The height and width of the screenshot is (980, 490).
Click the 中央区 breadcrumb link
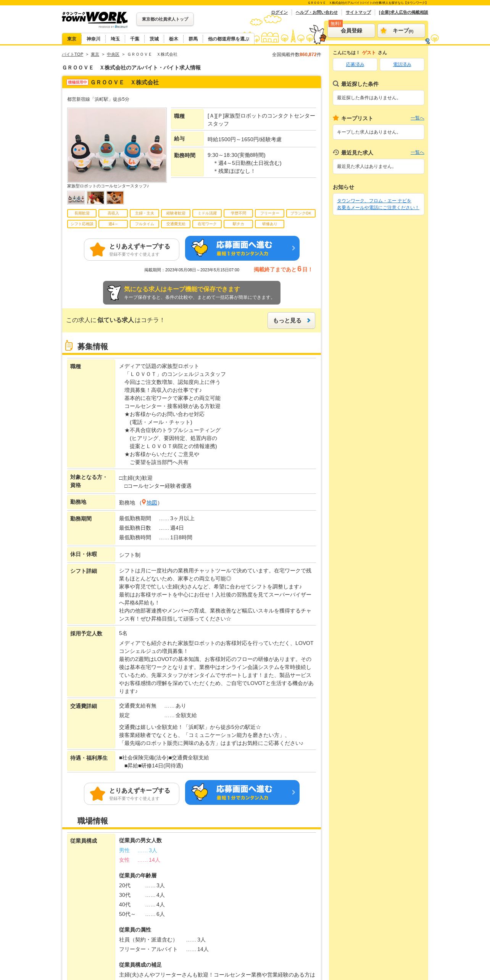(x=113, y=55)
